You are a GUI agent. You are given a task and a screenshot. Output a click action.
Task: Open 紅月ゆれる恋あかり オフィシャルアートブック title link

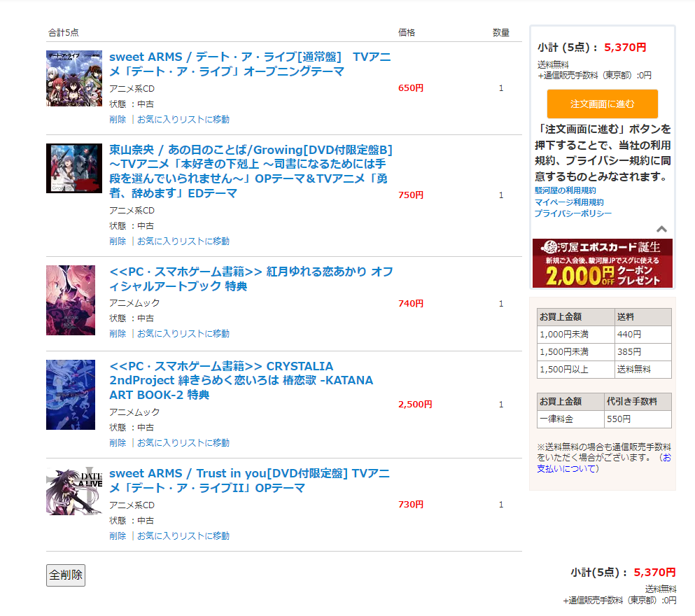[x=251, y=279]
